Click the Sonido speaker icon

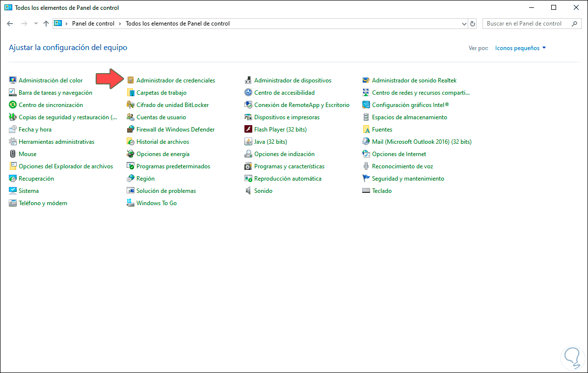pos(248,191)
